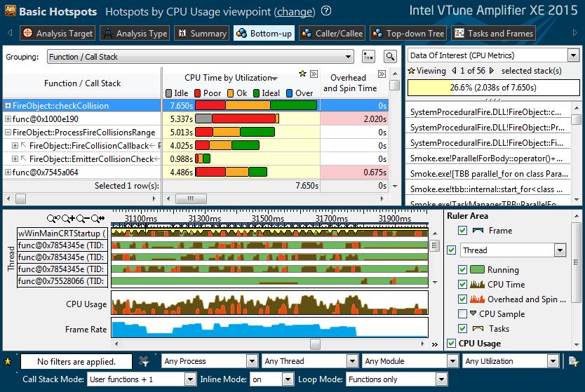Expand the FireObject::checkCollision row
The image size is (585, 392).
click(8, 106)
